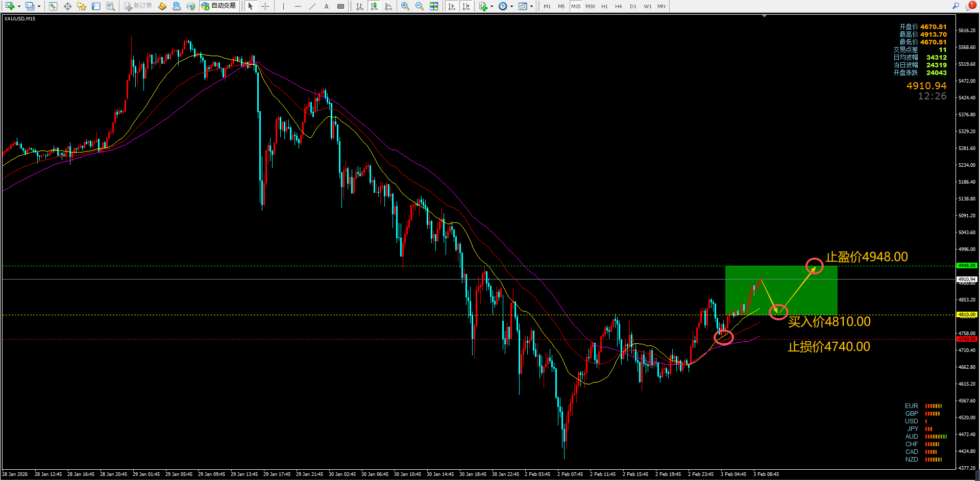This screenshot has width=980, height=481.
Task: Zoom out of the chart
Action: click(419, 6)
